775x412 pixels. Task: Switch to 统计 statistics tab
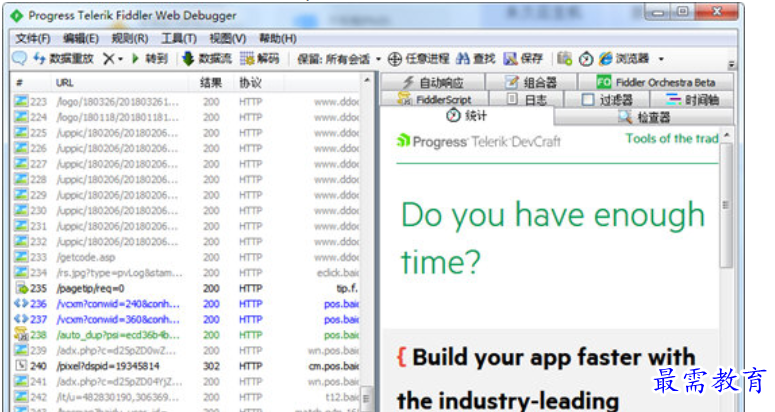466,116
